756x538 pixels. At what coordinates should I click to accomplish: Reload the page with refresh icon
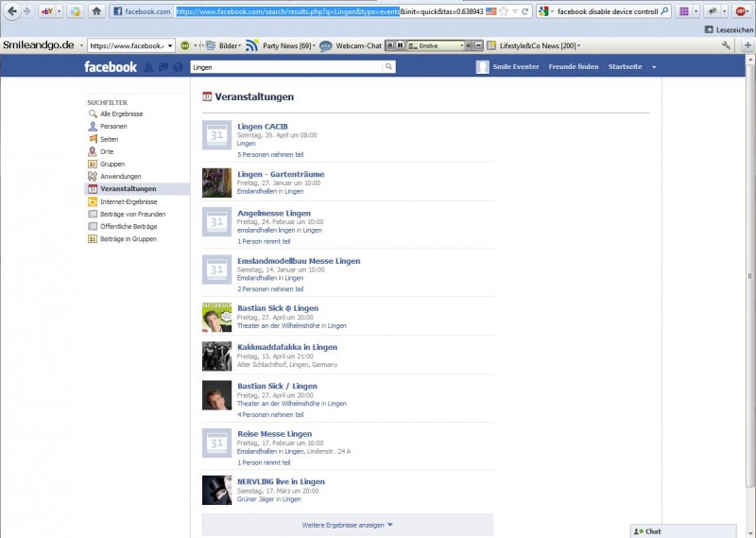pyautogui.click(x=524, y=11)
